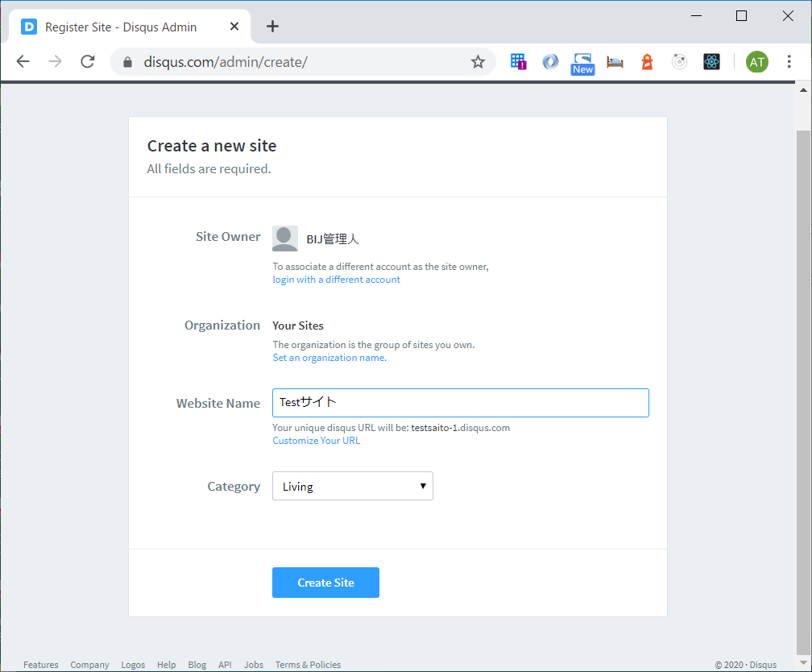Close the Register Site tab

(x=234, y=27)
